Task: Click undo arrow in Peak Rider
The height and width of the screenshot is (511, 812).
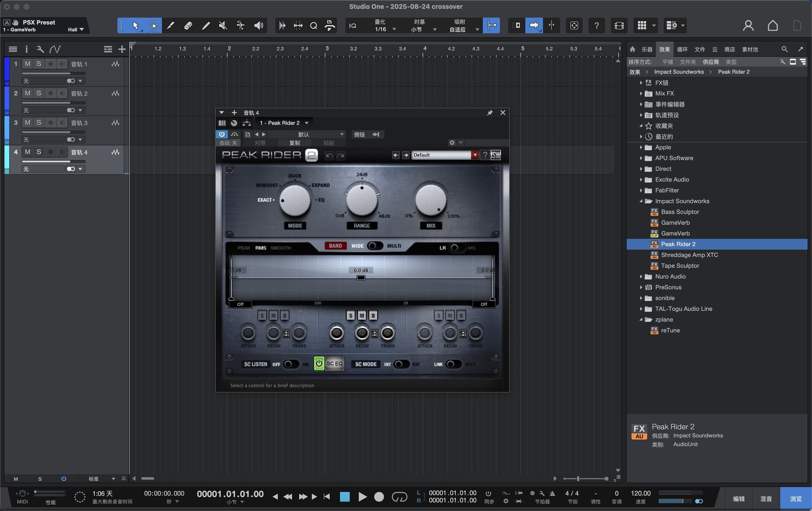Action: (329, 156)
